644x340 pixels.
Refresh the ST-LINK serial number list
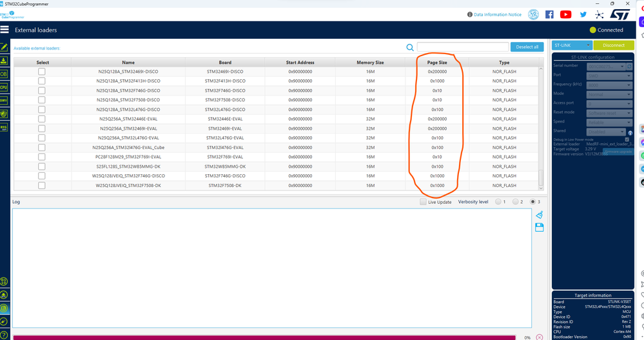(630, 66)
